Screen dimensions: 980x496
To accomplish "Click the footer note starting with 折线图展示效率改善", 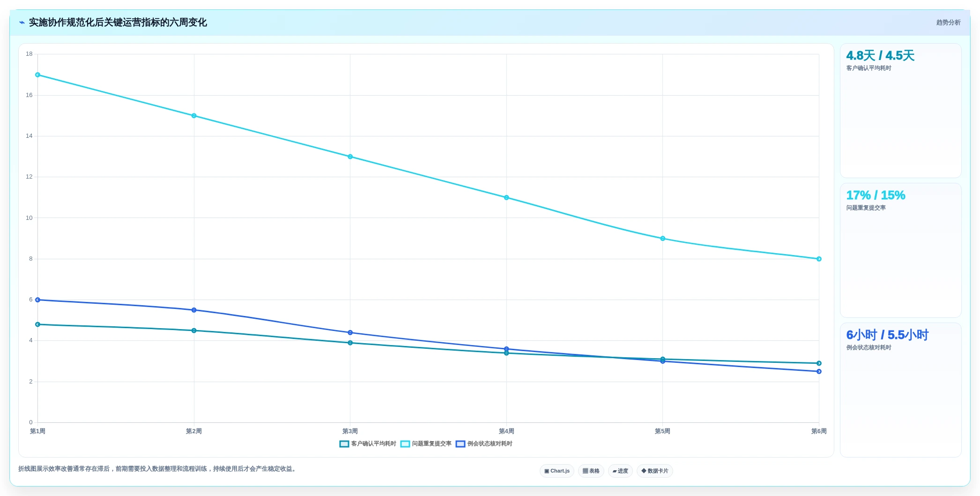I will pos(158,469).
